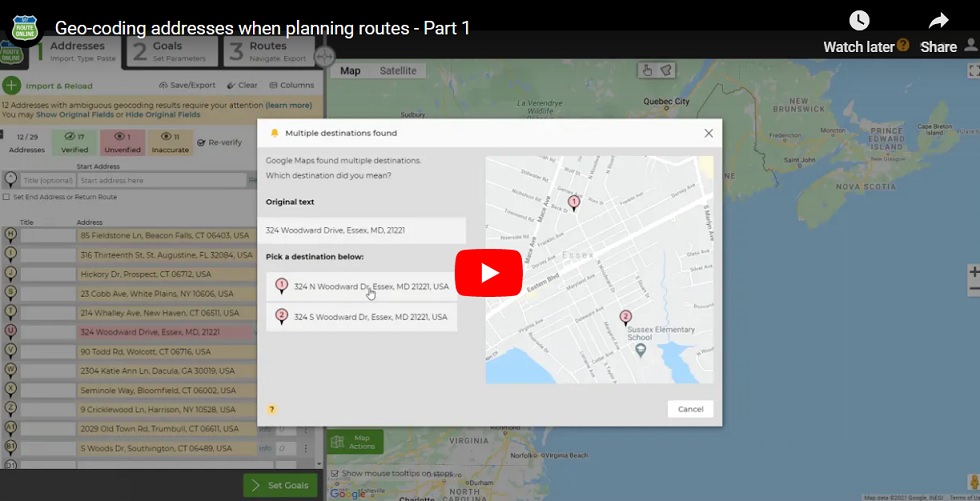Click the green Set Goals button
Viewport: 980px width, 501px height.
280,485
